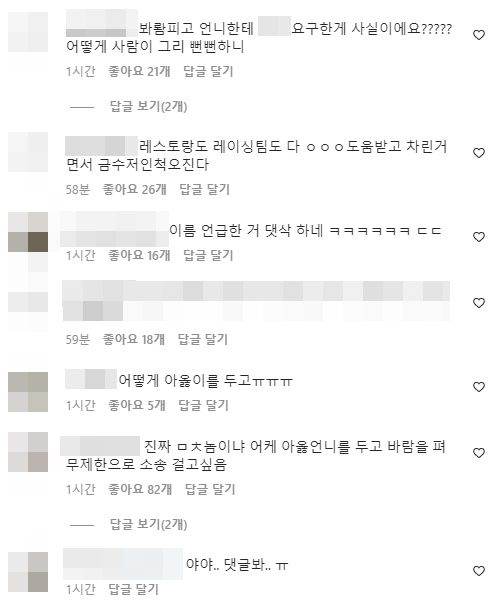Open username beside 진짜 ㅁㅊ놈이냐 comment
This screenshot has height=610, width=499.
coord(100,446)
